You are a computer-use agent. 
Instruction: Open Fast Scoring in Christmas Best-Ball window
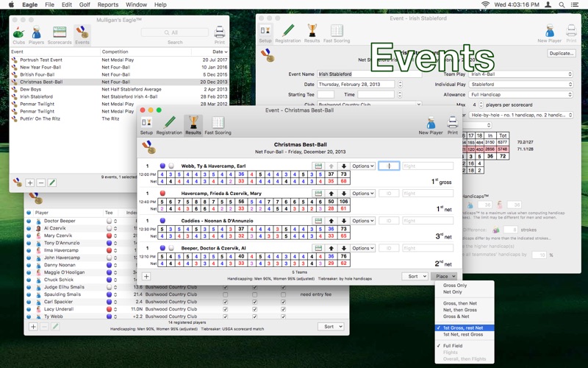pos(218,126)
